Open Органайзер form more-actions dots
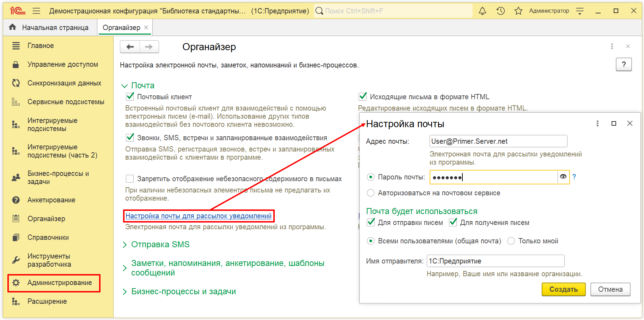The height and width of the screenshot is (320, 644). (x=612, y=46)
